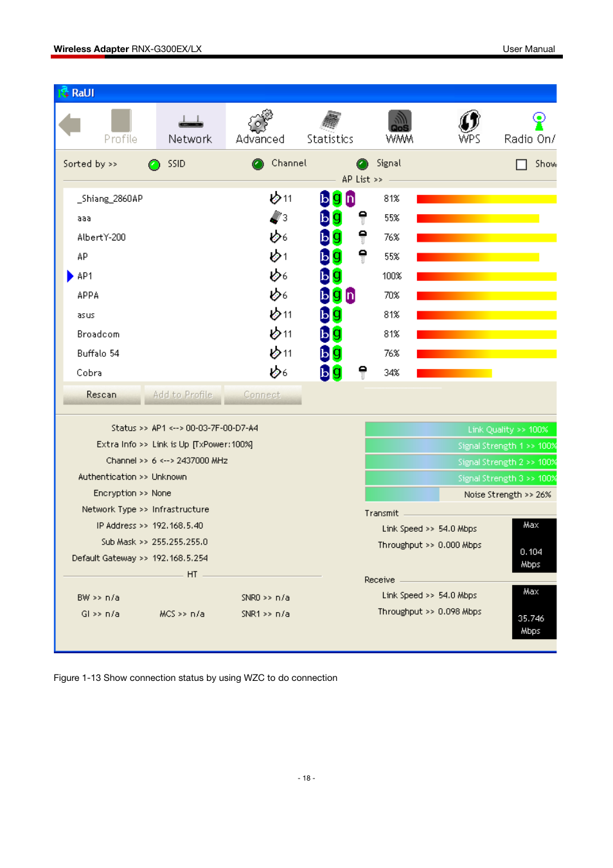Screen dimensions: 613x868
Task: Click the RaUI title bar icon
Action: (x=63, y=93)
